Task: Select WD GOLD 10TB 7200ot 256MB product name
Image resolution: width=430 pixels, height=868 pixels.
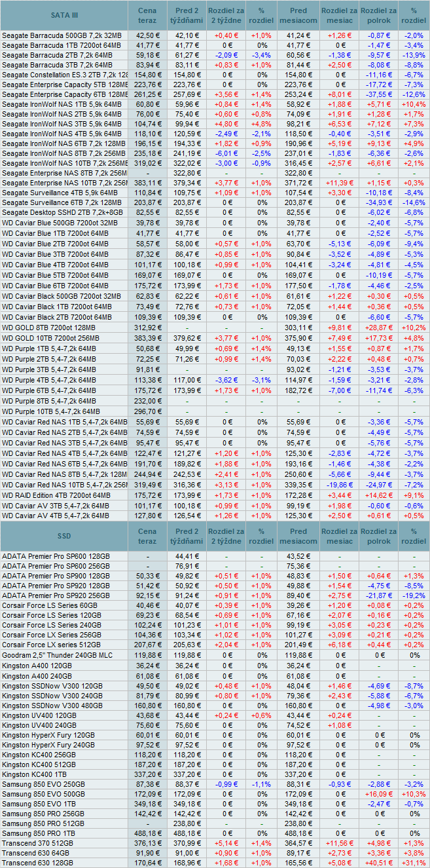Action: pyautogui.click(x=50, y=337)
